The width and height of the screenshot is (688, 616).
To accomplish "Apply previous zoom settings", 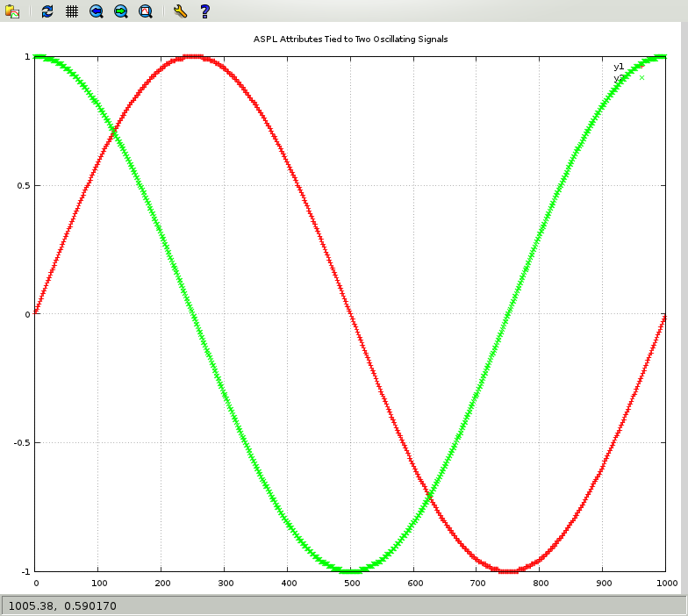I will tap(97, 11).
